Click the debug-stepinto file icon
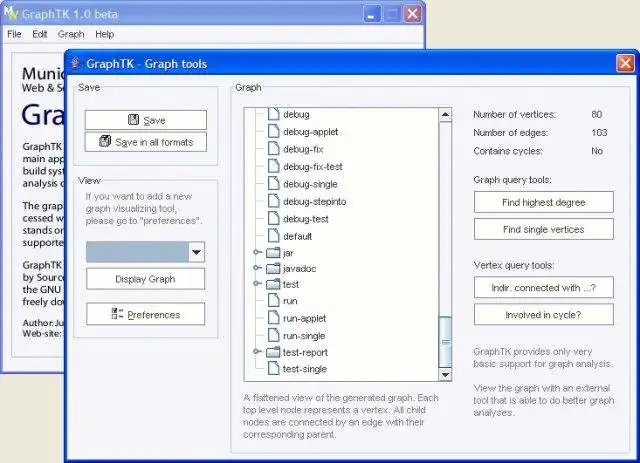 point(273,201)
